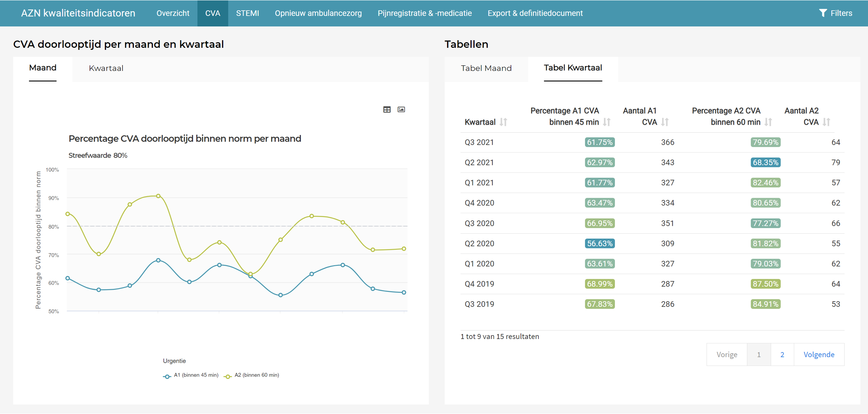Sort by Percentage A1 CVA binnen 45 min
868x414 pixels.
pos(607,122)
